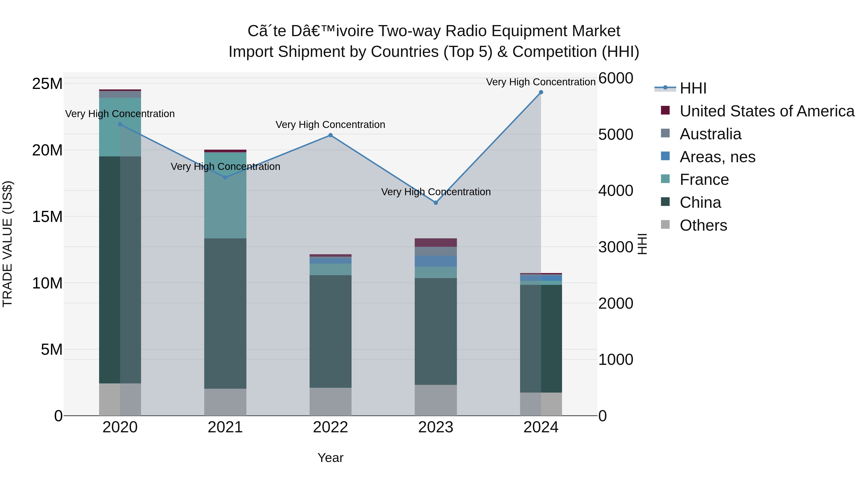Click the China segment of the 2022 bar
This screenshot has height=488, width=868.
tap(331, 331)
